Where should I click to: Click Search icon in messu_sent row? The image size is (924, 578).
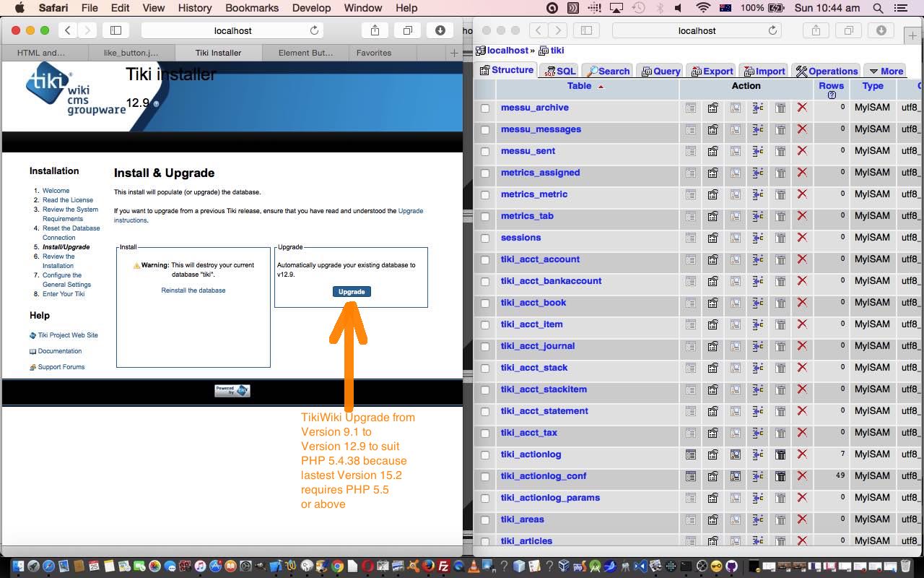pyautogui.click(x=736, y=151)
